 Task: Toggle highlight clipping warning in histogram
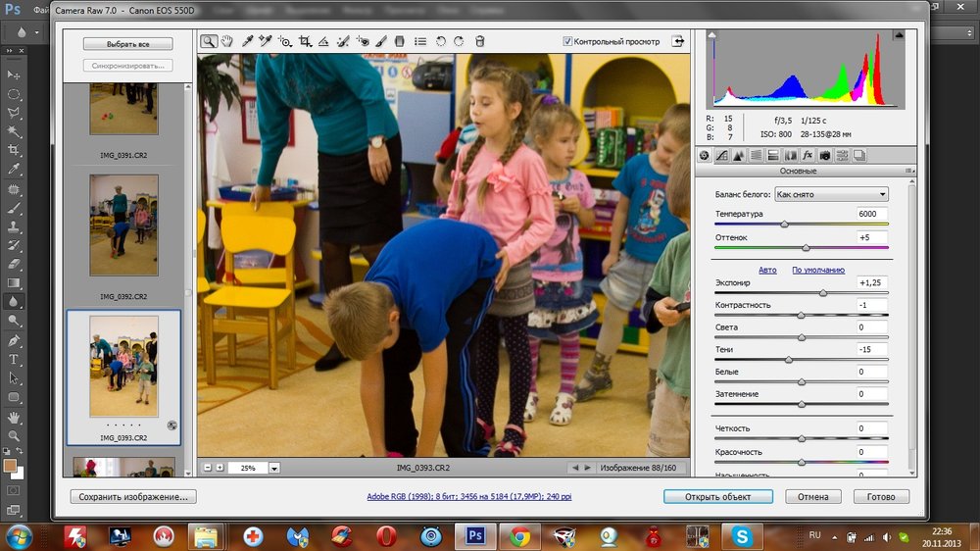pyautogui.click(x=898, y=35)
